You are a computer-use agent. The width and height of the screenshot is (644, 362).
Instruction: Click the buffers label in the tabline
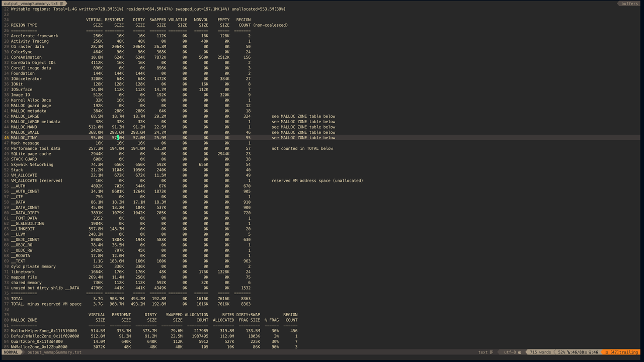629,4
